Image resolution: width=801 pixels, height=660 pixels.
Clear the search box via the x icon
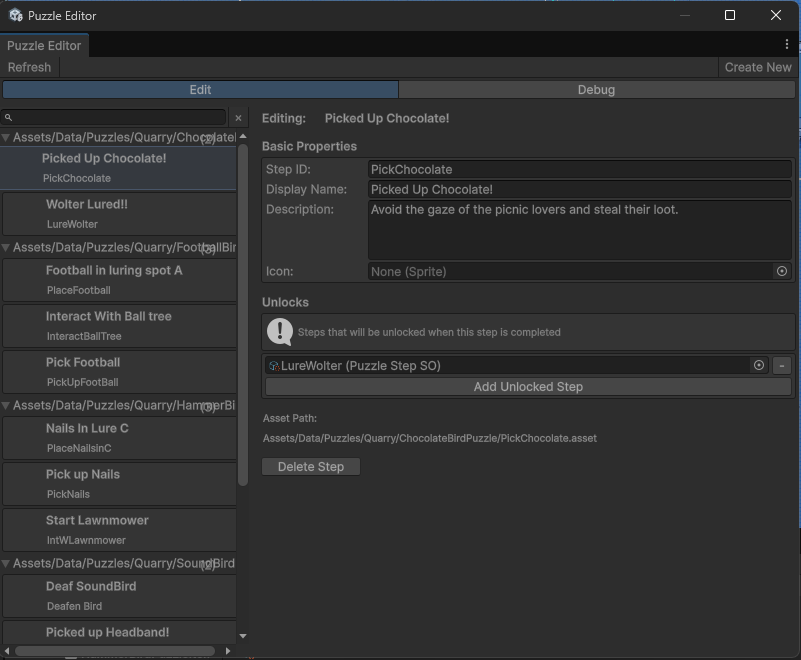[x=238, y=118]
